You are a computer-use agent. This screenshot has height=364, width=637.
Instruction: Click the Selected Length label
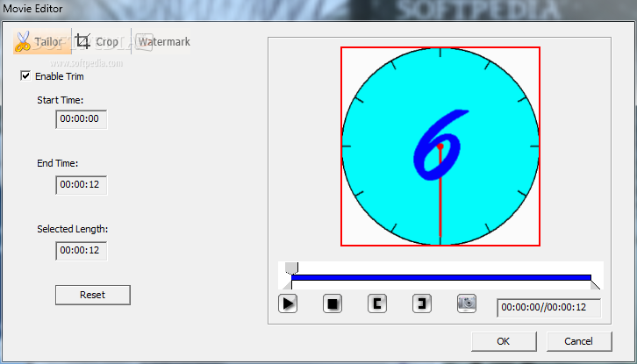tap(73, 229)
